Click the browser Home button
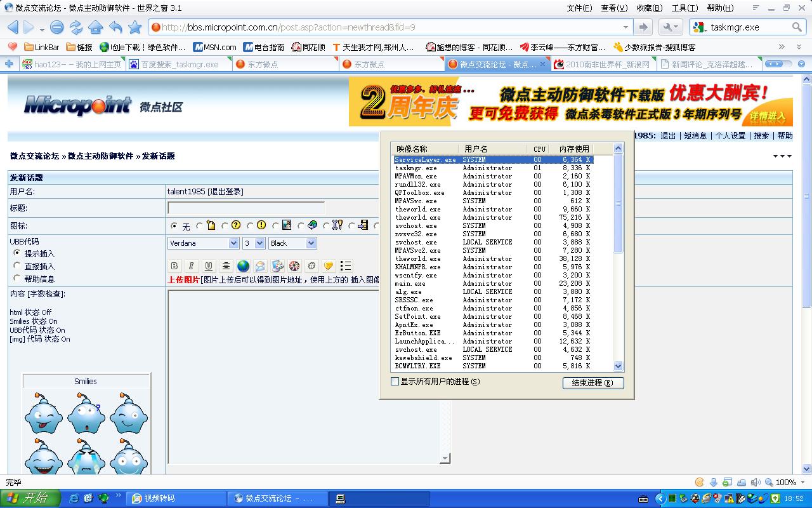Image resolution: width=812 pixels, height=508 pixels. point(95,27)
